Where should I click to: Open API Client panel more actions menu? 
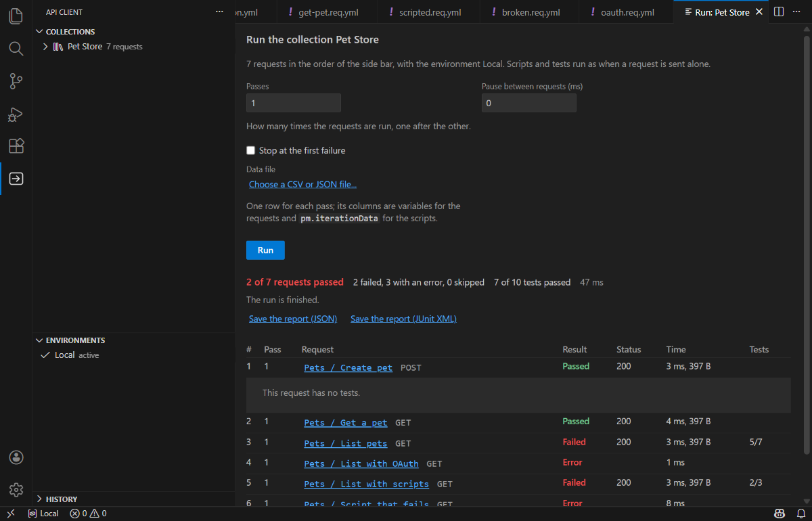219,12
